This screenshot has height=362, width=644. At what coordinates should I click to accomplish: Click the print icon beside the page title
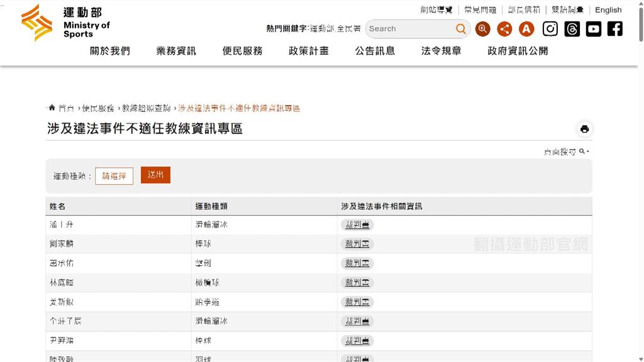[x=584, y=129]
